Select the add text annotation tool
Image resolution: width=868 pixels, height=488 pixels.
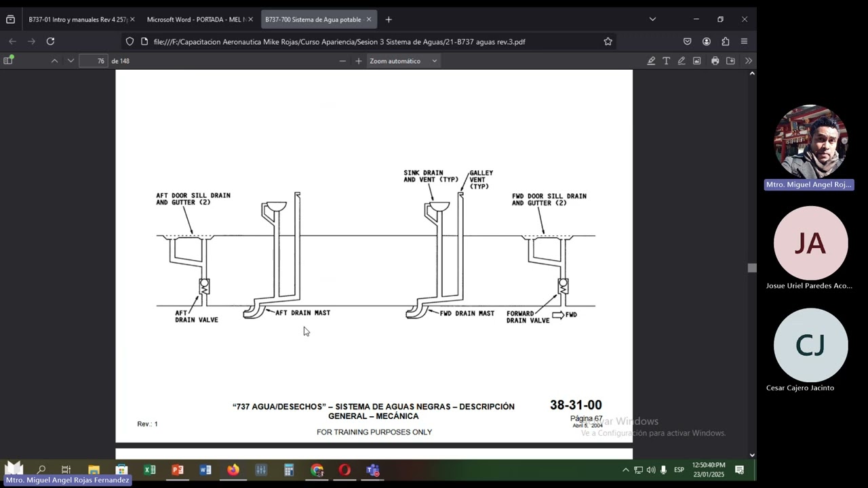[x=667, y=61]
